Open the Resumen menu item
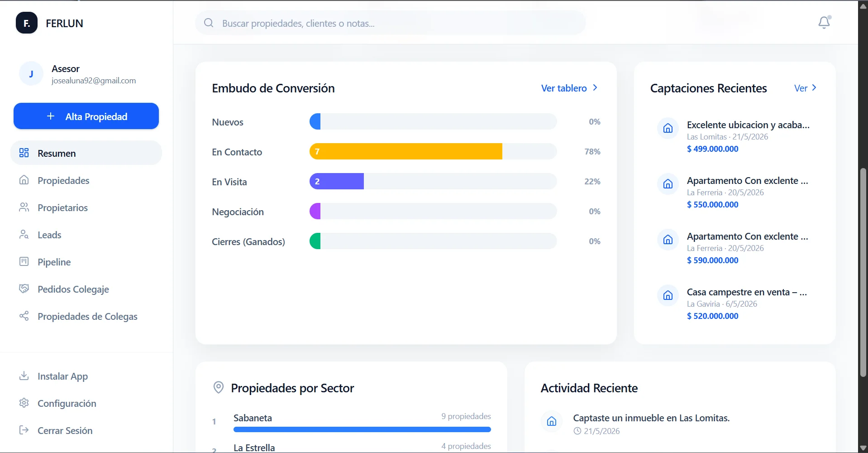The image size is (868, 453). click(x=86, y=153)
